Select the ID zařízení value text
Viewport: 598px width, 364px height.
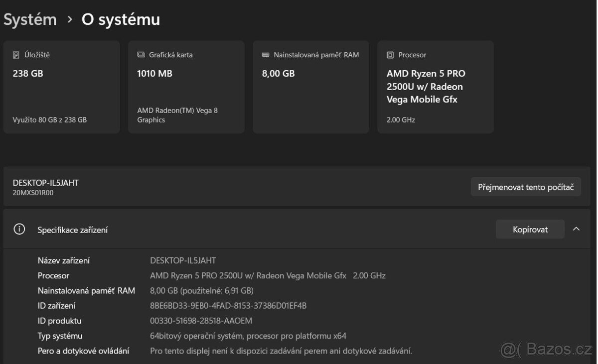pyautogui.click(x=228, y=305)
